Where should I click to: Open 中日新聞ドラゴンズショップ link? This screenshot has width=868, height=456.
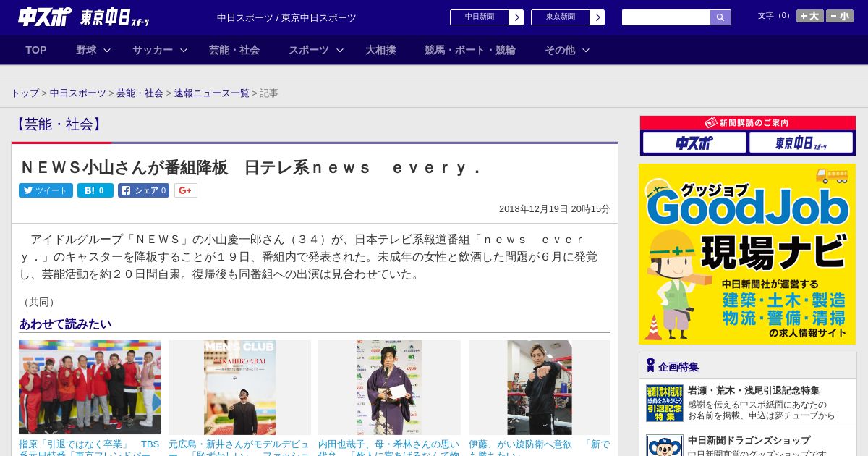click(x=749, y=440)
